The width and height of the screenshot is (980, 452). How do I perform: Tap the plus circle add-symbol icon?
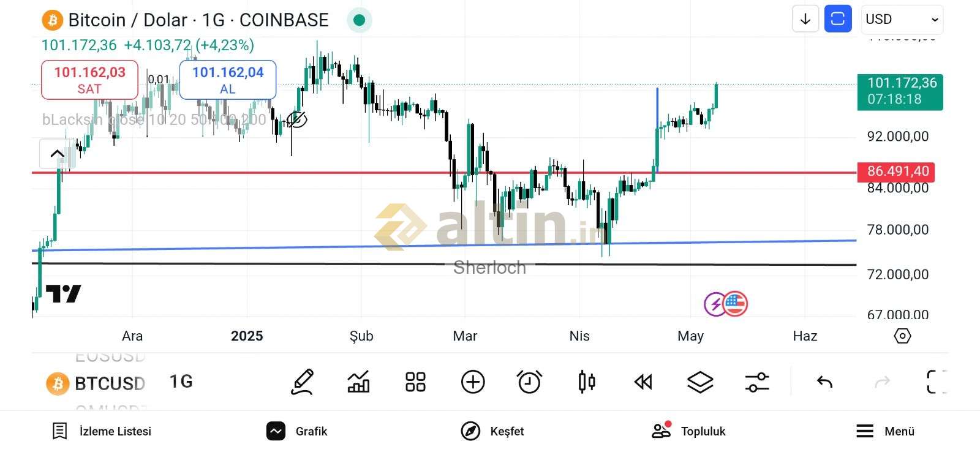tap(472, 382)
